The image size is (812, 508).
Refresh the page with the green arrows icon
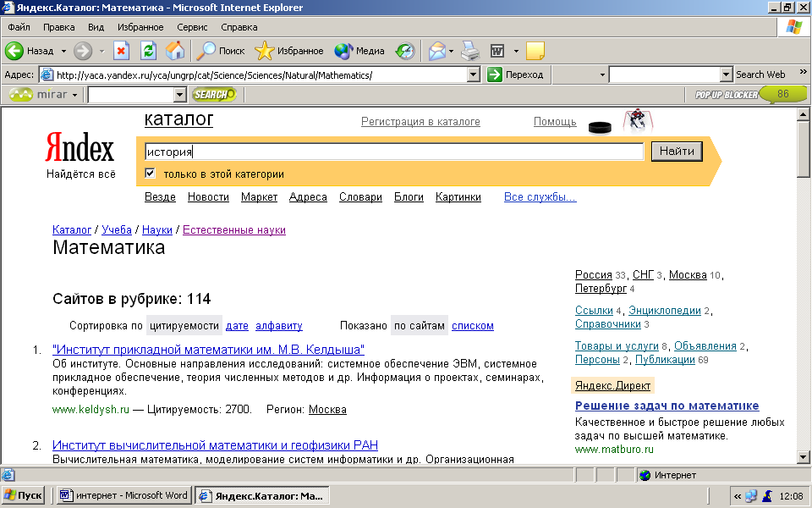click(x=149, y=51)
